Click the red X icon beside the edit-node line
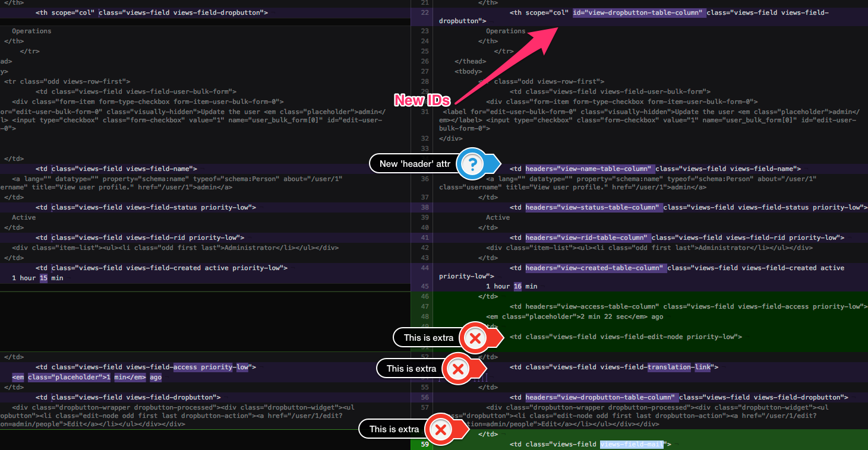This screenshot has width=868, height=450. tap(475, 338)
